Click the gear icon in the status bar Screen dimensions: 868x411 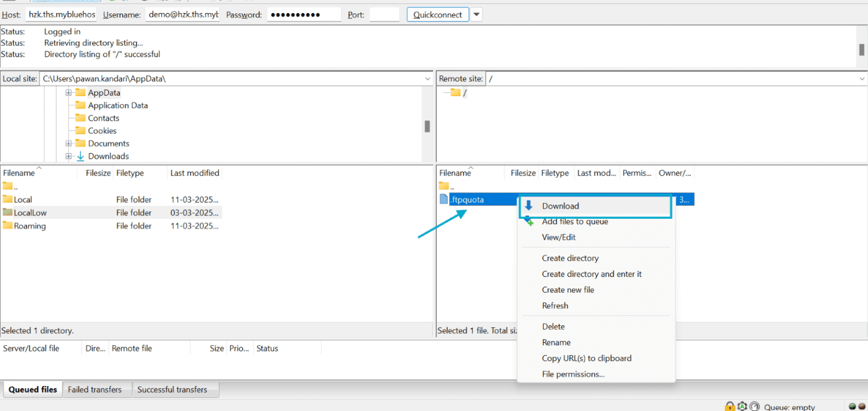point(742,406)
